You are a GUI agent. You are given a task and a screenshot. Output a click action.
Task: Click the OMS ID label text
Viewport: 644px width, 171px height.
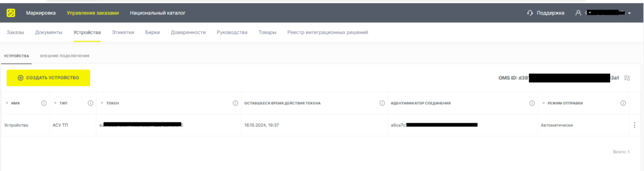(507, 78)
